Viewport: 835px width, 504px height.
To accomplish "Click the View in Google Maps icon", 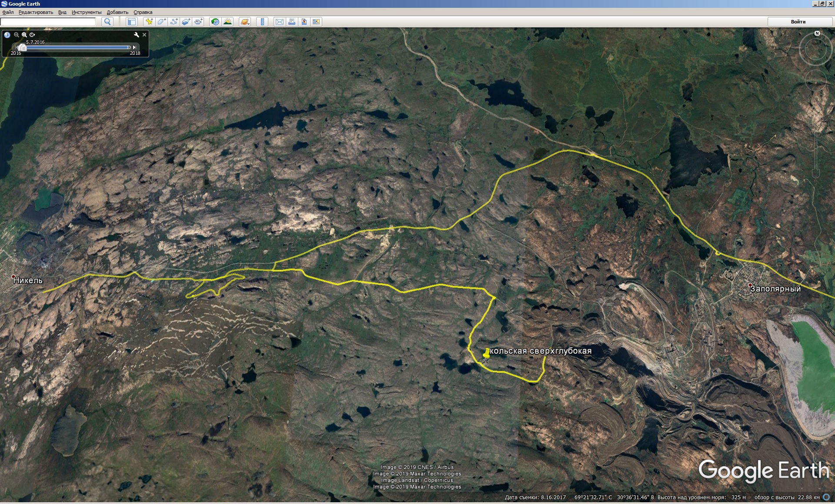I will (316, 22).
